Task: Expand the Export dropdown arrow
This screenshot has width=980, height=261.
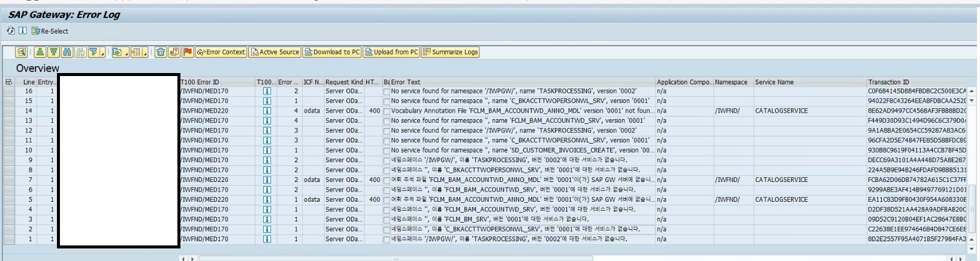Action: tap(126, 53)
